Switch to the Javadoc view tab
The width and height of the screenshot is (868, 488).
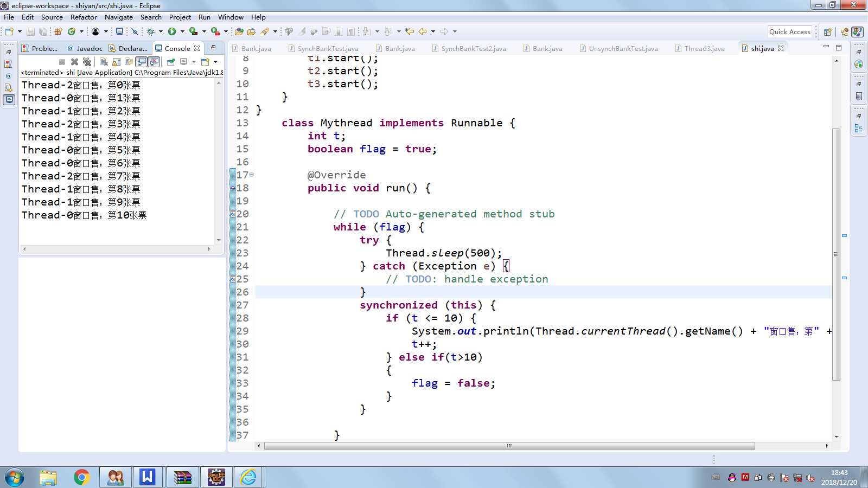(85, 48)
